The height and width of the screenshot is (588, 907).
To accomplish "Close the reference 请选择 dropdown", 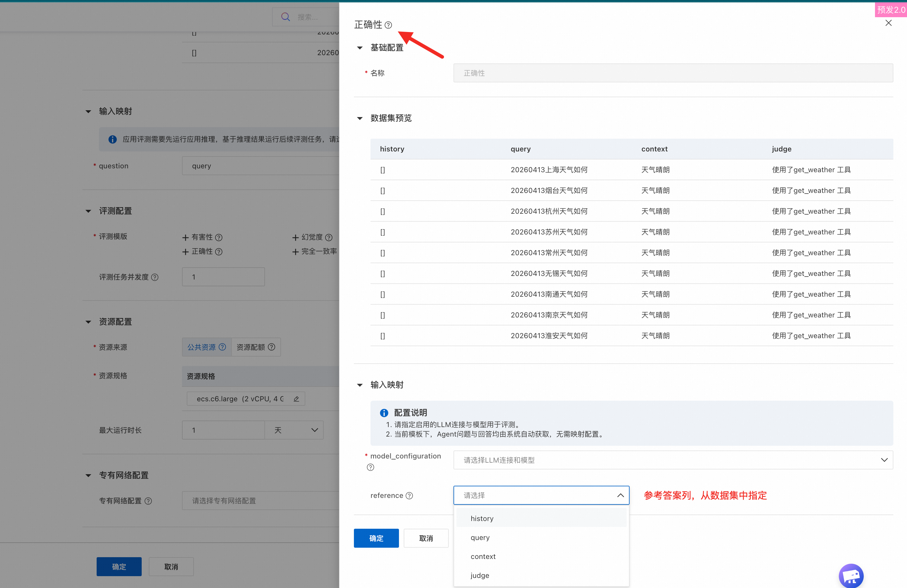I will (541, 495).
